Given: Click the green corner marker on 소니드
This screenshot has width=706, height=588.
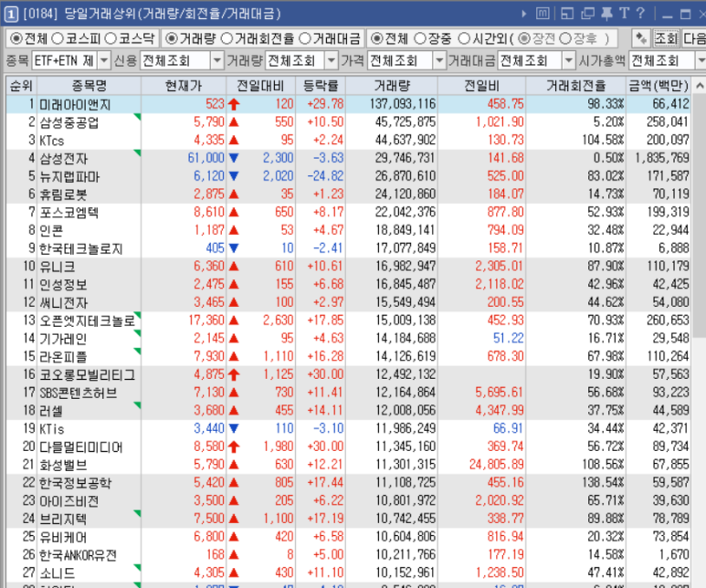Looking at the screenshot, I should point(138,567).
